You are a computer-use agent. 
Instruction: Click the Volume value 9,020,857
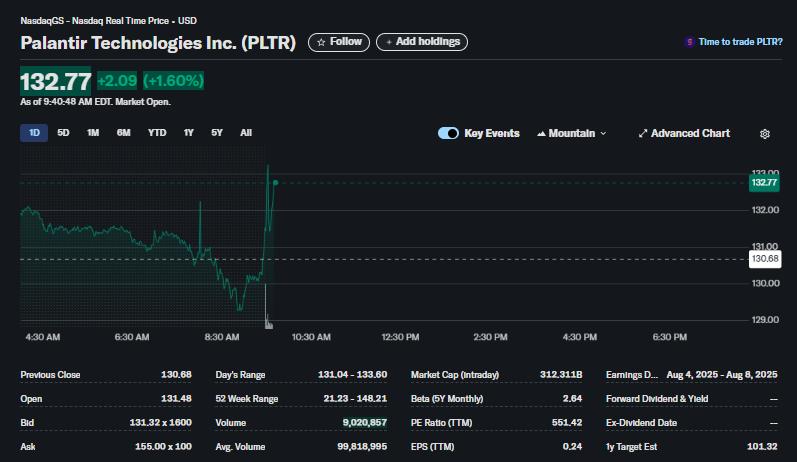click(x=365, y=423)
